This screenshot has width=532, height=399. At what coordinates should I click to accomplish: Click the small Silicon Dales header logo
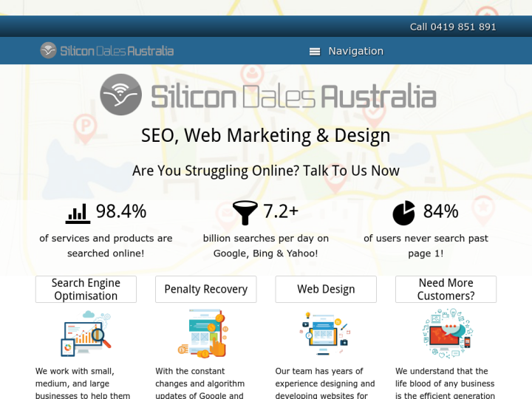pos(107,50)
